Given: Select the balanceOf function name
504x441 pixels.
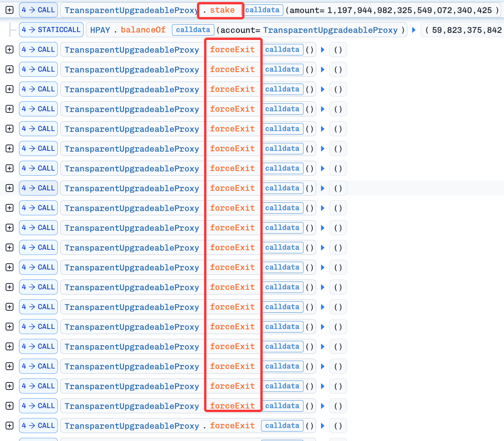Looking at the screenshot, I should click(x=143, y=30).
